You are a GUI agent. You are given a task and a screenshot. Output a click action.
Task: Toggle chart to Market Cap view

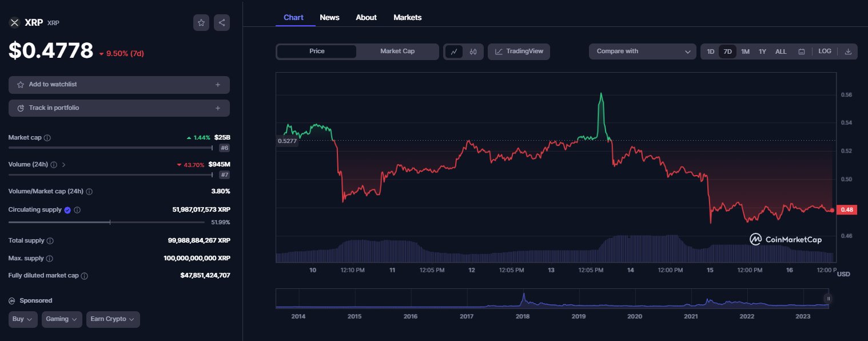point(397,51)
